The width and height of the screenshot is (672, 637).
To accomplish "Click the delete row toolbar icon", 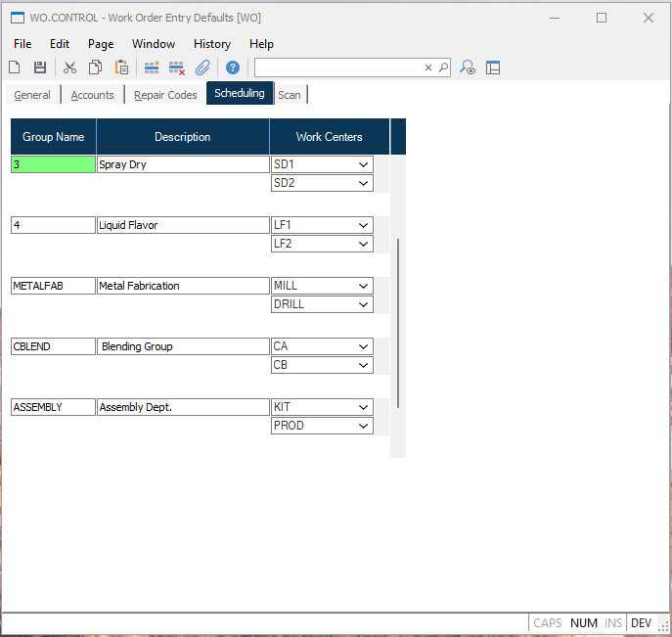I will coord(177,68).
